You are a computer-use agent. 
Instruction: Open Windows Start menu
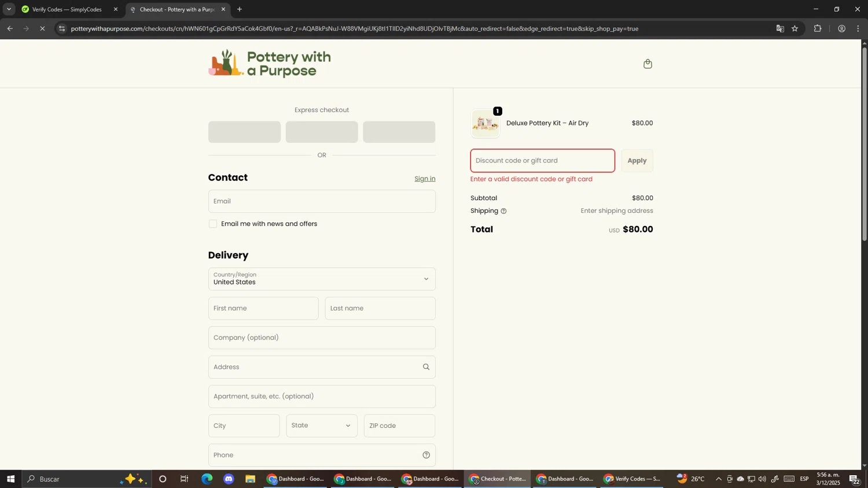click(x=10, y=479)
